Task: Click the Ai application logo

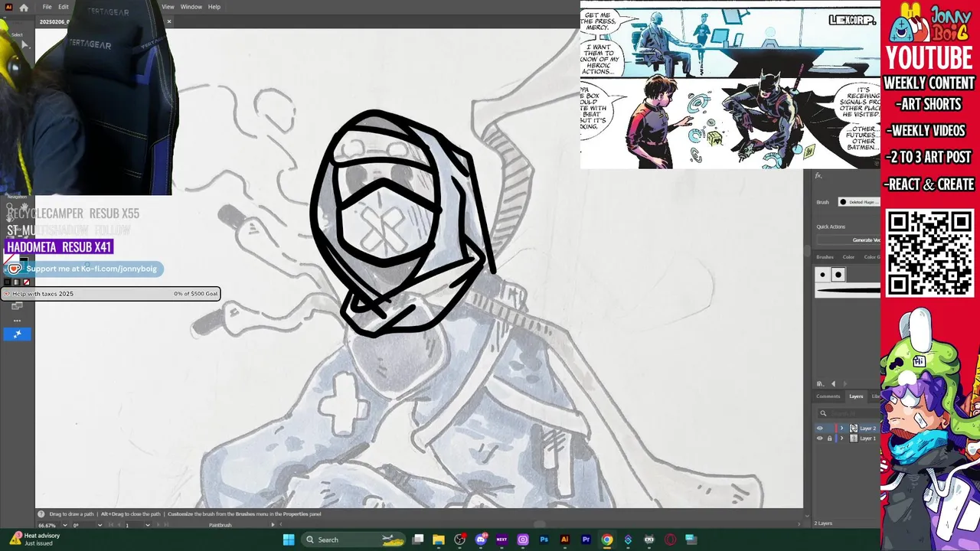Action: 8,7
